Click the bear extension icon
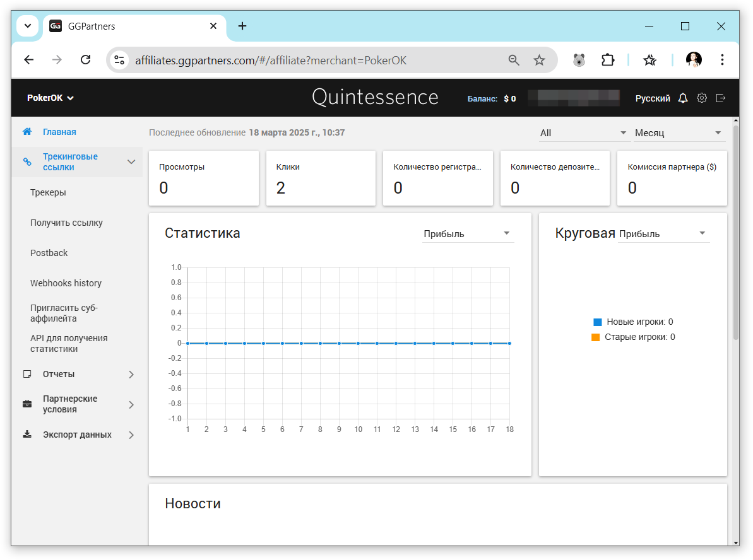Screen dimensions: 753x560 579,60
